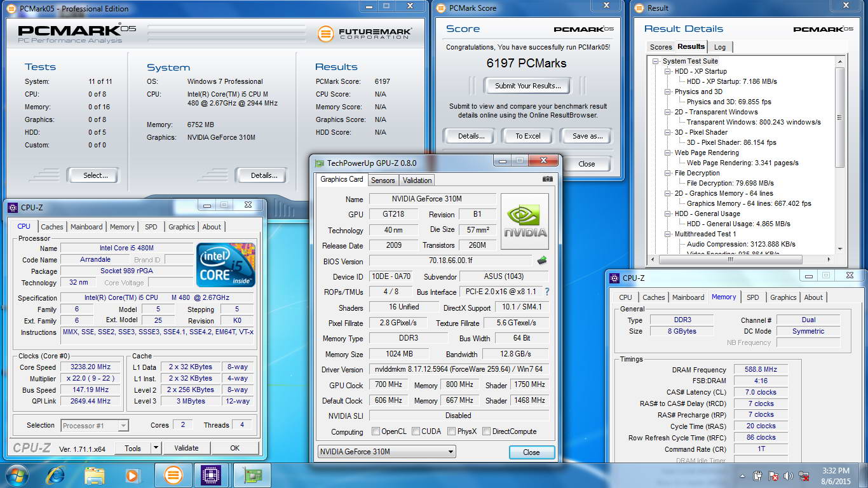The height and width of the screenshot is (488, 868).
Task: Open the Graphics tab in CPU-Z Memory window
Action: click(x=783, y=297)
